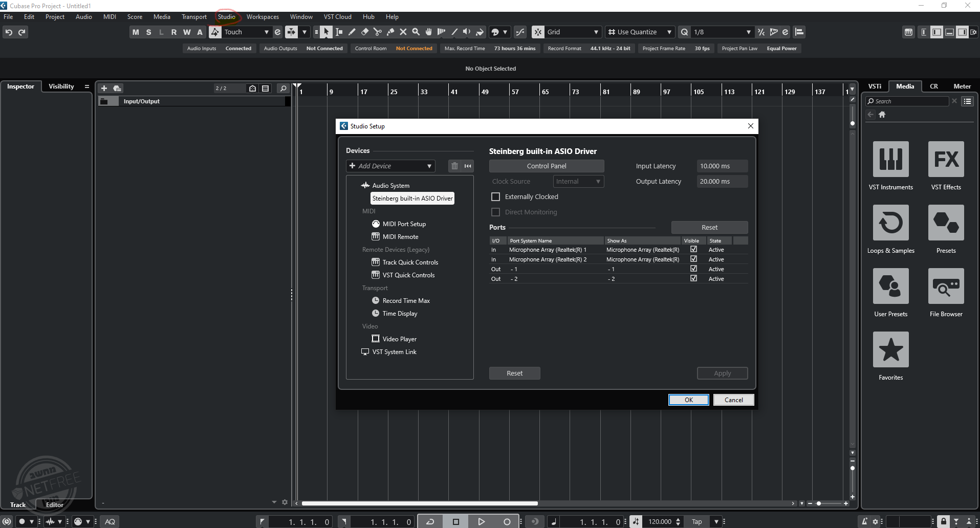This screenshot has width=980, height=528.
Task: Open automation mode Touch dropdown
Action: (246, 32)
